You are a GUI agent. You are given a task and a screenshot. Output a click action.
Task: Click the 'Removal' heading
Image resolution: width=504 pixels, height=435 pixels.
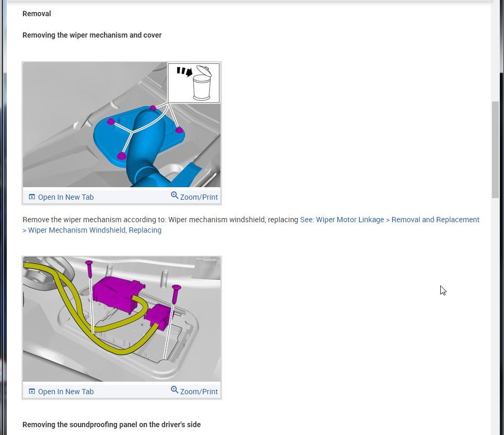click(37, 14)
